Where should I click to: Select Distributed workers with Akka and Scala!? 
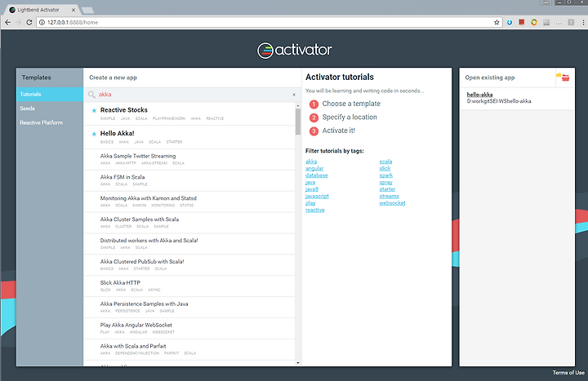pos(189,244)
